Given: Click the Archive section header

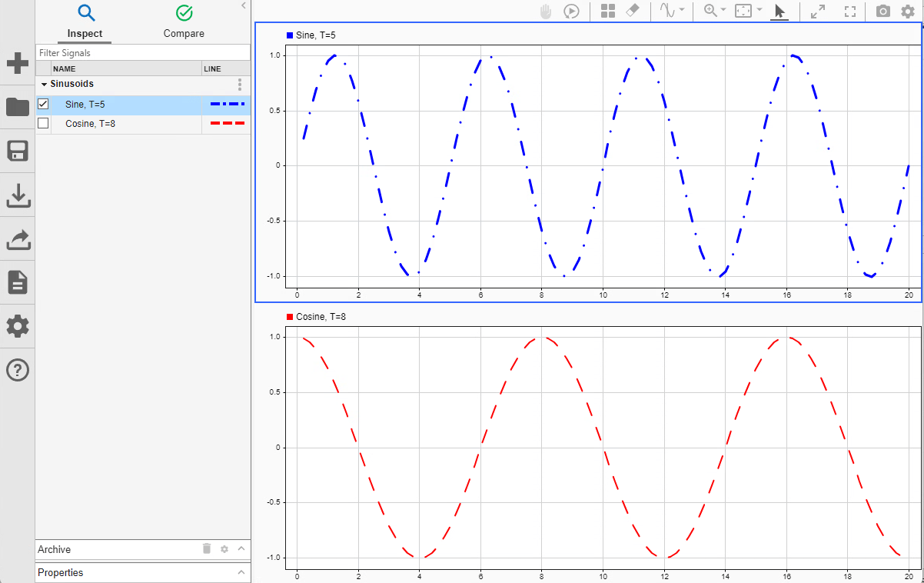Looking at the screenshot, I should click(x=143, y=549).
